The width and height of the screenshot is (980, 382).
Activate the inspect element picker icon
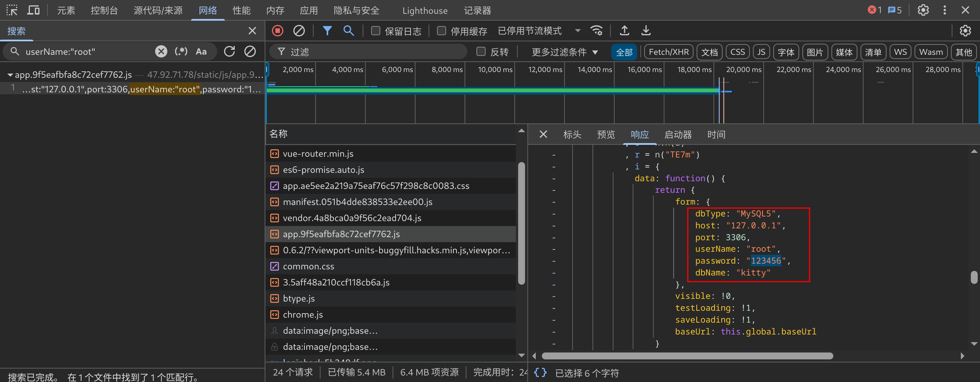click(12, 10)
